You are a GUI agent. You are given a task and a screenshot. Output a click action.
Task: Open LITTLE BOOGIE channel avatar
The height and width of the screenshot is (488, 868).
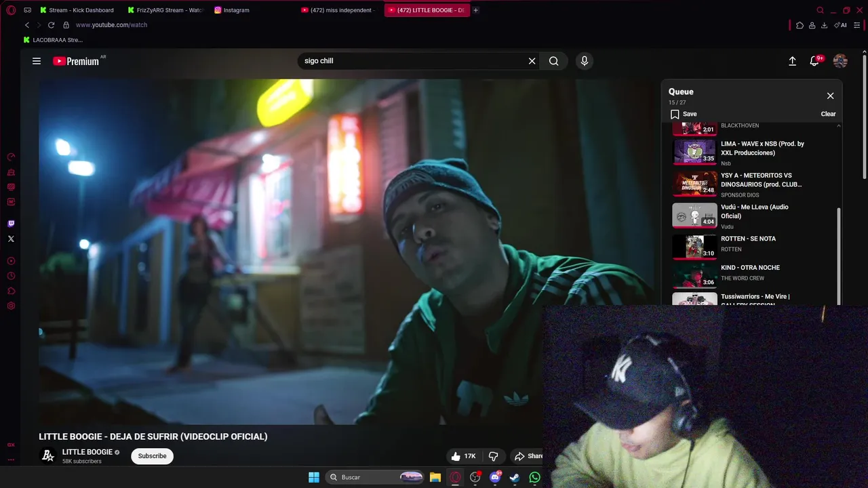(x=47, y=456)
